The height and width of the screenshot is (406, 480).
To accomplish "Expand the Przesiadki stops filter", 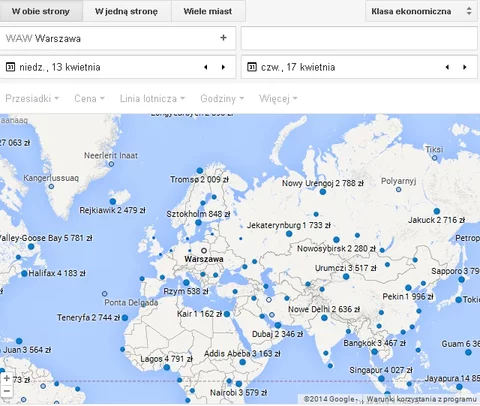I will tap(32, 99).
